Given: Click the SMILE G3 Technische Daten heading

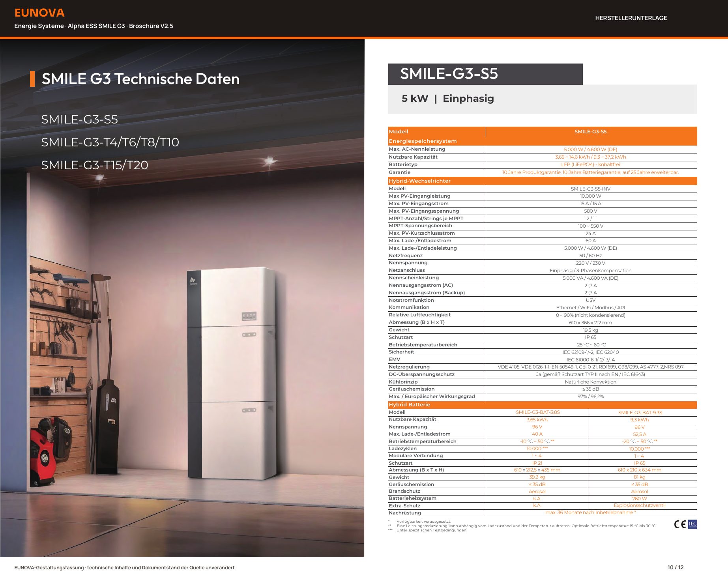Looking at the screenshot, I should pyautogui.click(x=140, y=79).
